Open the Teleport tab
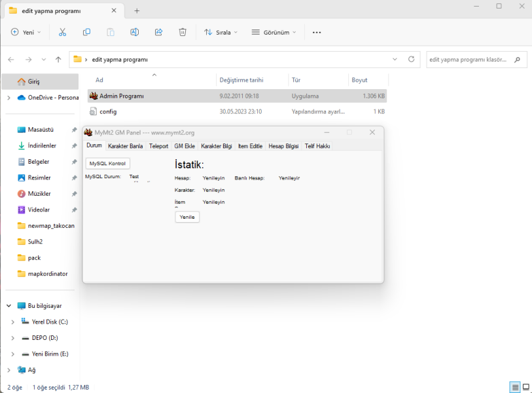532x393 pixels. coord(158,146)
